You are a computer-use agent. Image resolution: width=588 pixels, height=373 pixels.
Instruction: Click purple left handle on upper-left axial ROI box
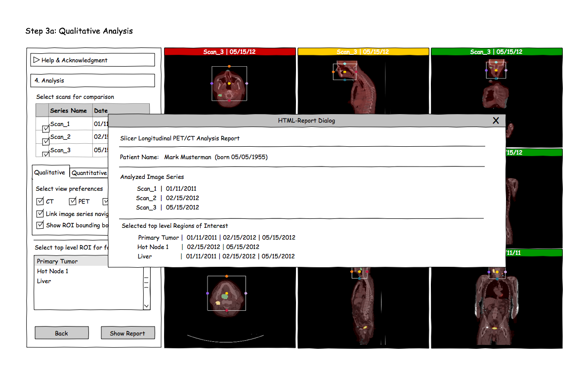(x=212, y=84)
